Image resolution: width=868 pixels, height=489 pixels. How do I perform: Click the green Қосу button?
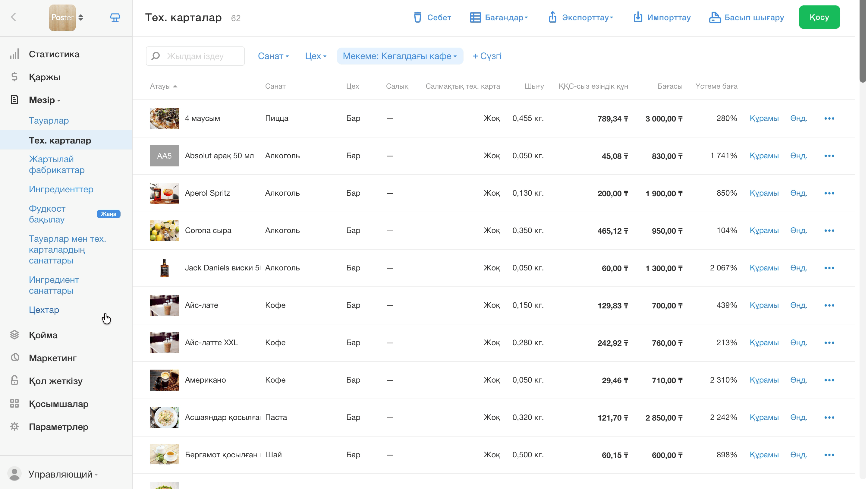[819, 17]
